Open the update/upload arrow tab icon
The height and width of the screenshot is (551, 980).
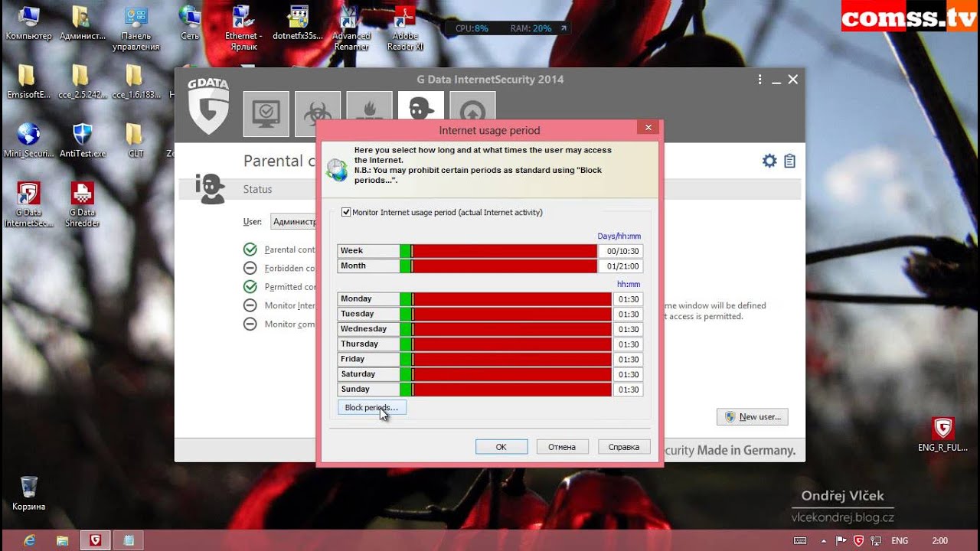pyautogui.click(x=472, y=106)
